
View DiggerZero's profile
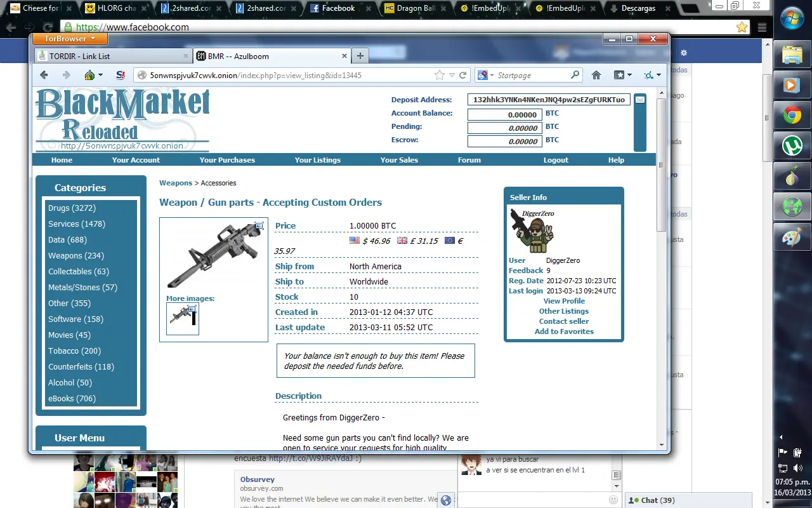(564, 301)
